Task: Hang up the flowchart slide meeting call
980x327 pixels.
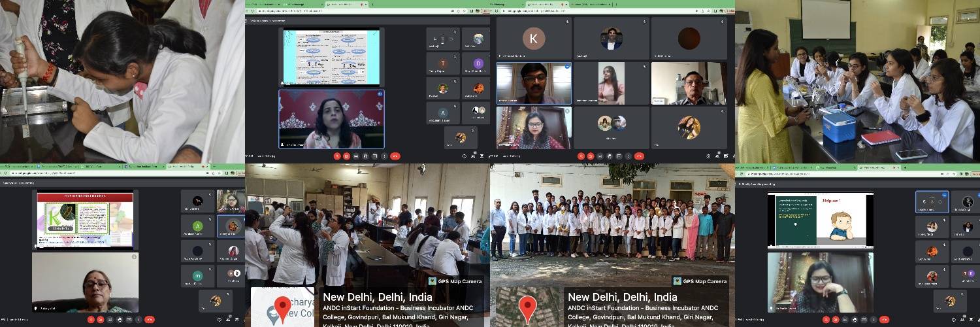Action: click(x=395, y=156)
